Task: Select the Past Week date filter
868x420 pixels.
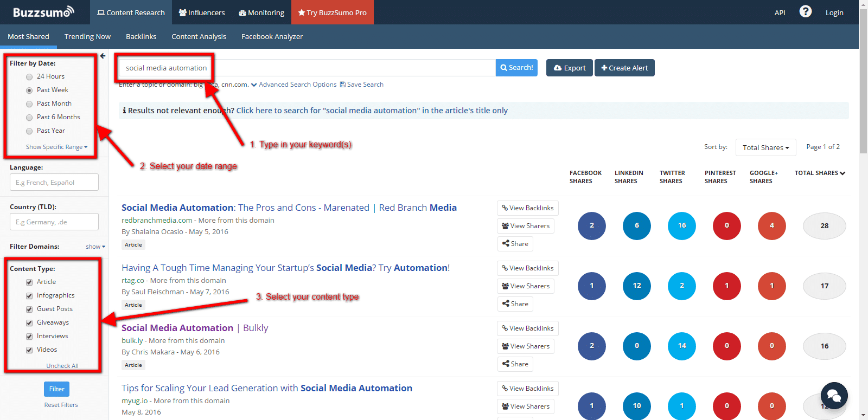Action: (29, 91)
